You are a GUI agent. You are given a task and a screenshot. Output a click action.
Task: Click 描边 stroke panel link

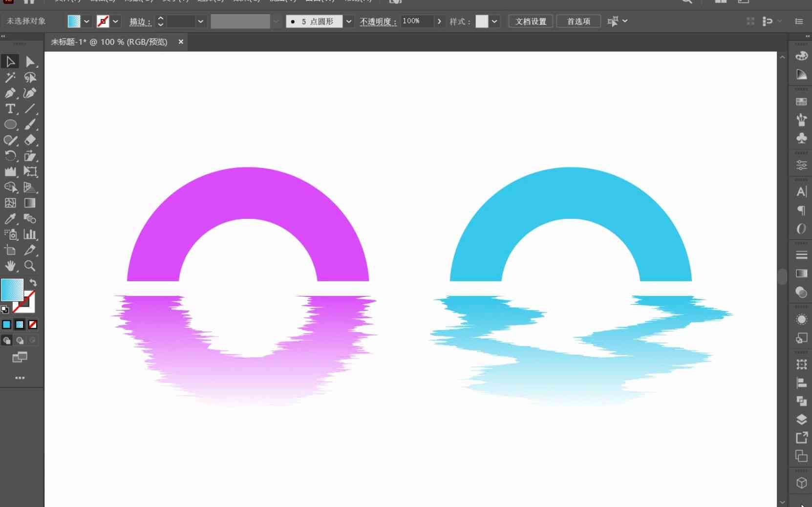coord(140,21)
